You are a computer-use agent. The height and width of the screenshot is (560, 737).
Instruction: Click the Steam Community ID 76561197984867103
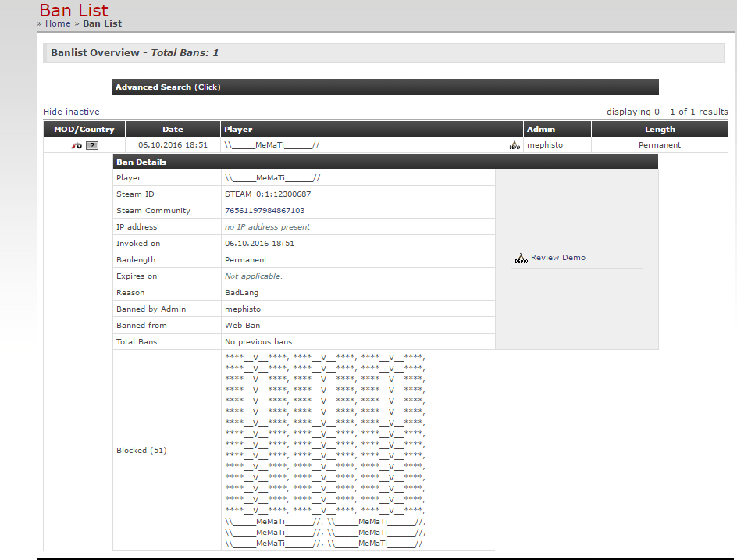coord(265,211)
